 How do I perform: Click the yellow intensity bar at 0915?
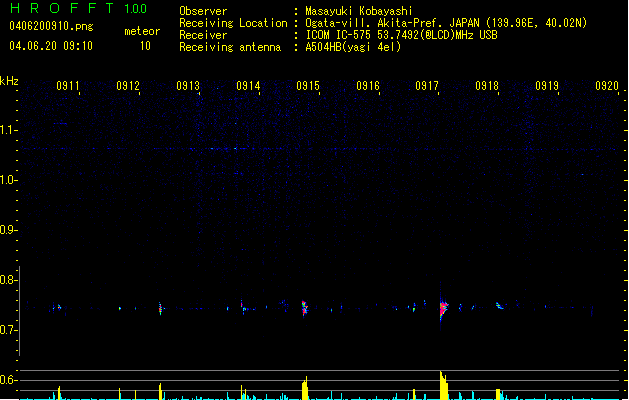(x=305, y=388)
